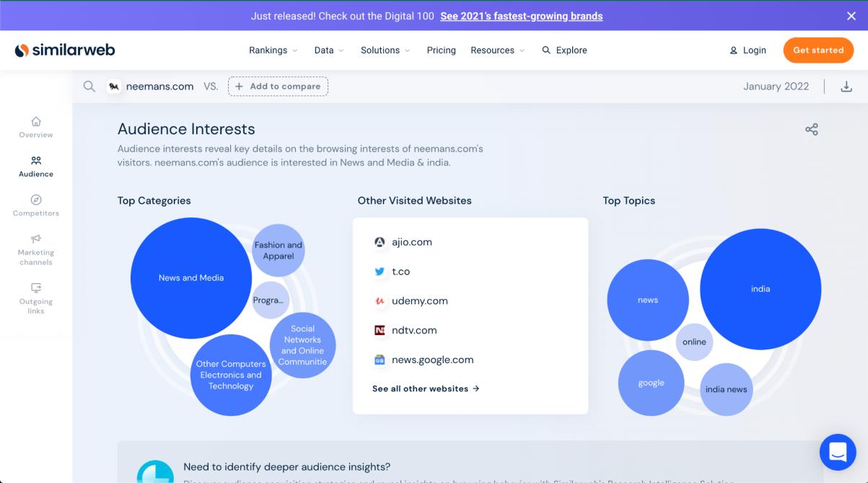This screenshot has height=483, width=868.
Task: Click the download report icon
Action: coord(846,87)
